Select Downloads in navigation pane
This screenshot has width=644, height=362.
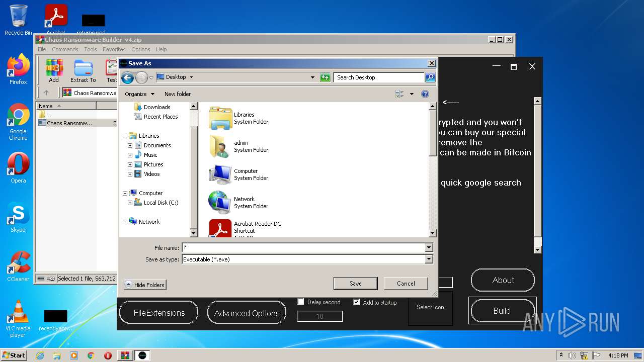(x=151, y=107)
